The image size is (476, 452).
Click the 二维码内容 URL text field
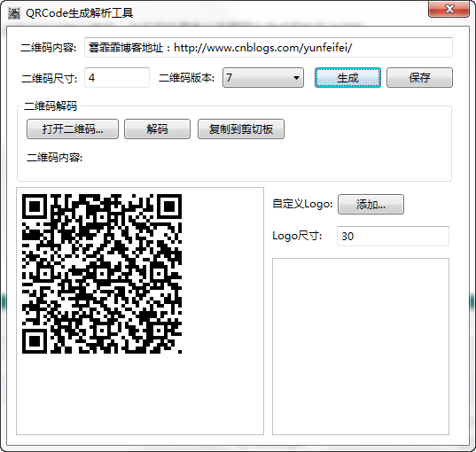[269, 47]
